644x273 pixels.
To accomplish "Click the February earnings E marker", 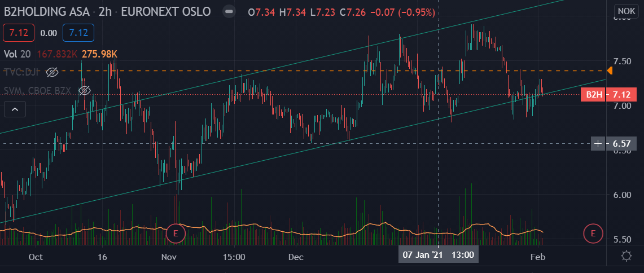I will [593, 233].
